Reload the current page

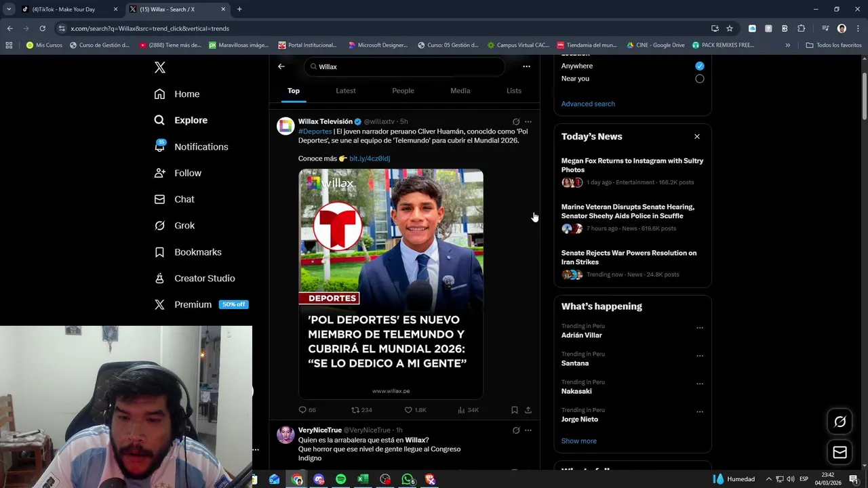click(x=42, y=28)
